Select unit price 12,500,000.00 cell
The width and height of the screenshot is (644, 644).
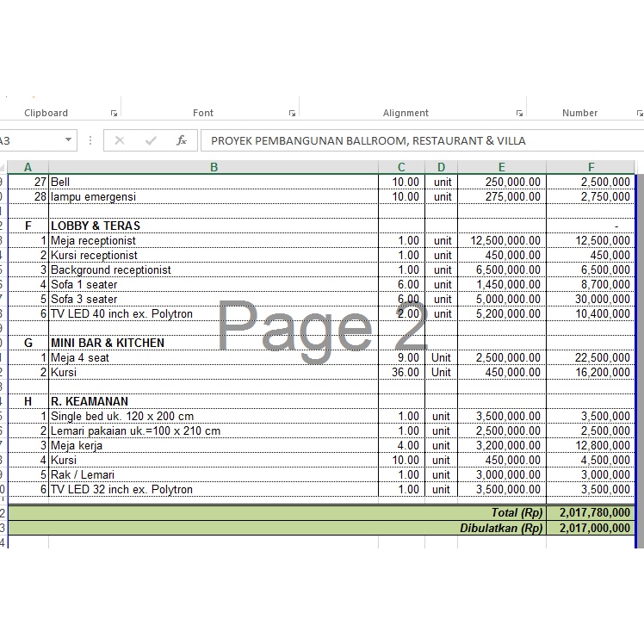pyautogui.click(x=502, y=241)
